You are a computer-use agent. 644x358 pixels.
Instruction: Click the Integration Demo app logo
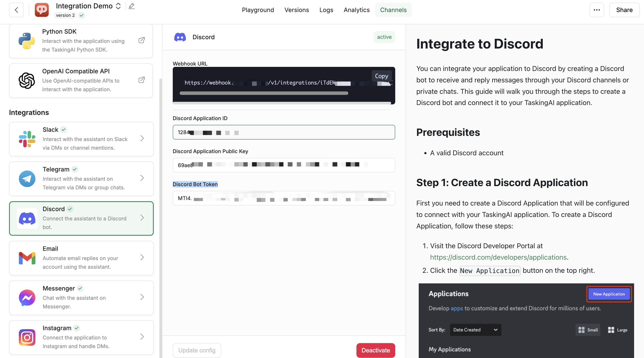pyautogui.click(x=42, y=10)
